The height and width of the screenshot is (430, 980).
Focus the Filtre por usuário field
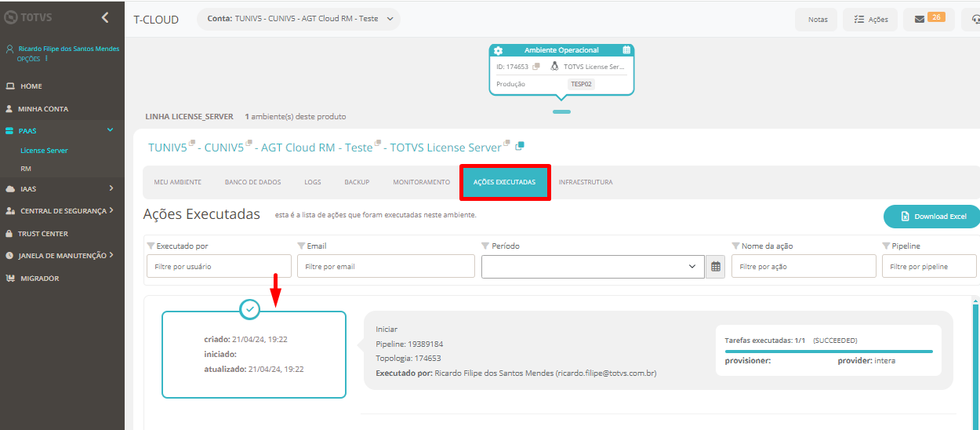click(219, 266)
